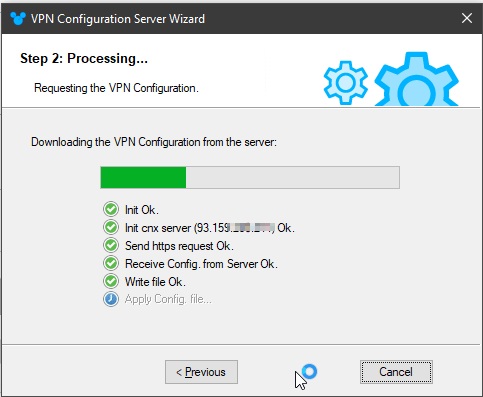Click the 'Receive Config. from Server Ok.' line

pyautogui.click(x=201, y=264)
